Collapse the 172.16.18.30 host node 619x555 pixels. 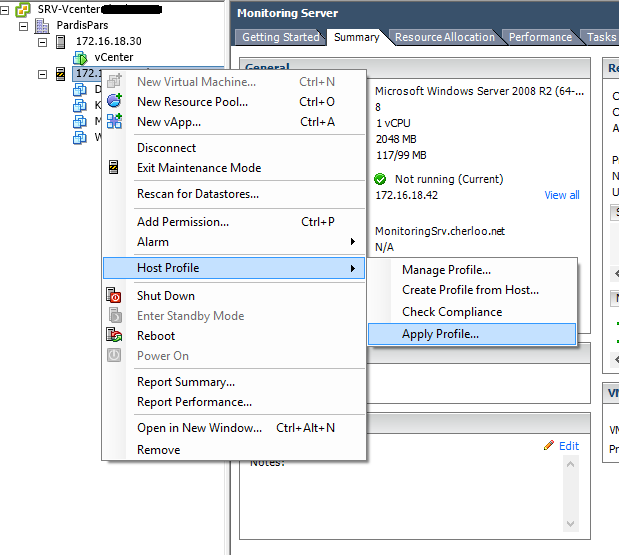[42, 42]
